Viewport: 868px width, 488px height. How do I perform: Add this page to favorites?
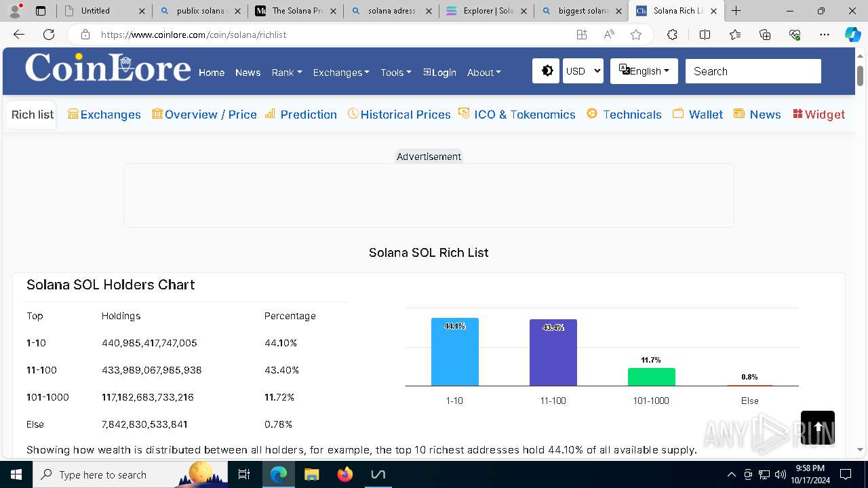tap(636, 35)
